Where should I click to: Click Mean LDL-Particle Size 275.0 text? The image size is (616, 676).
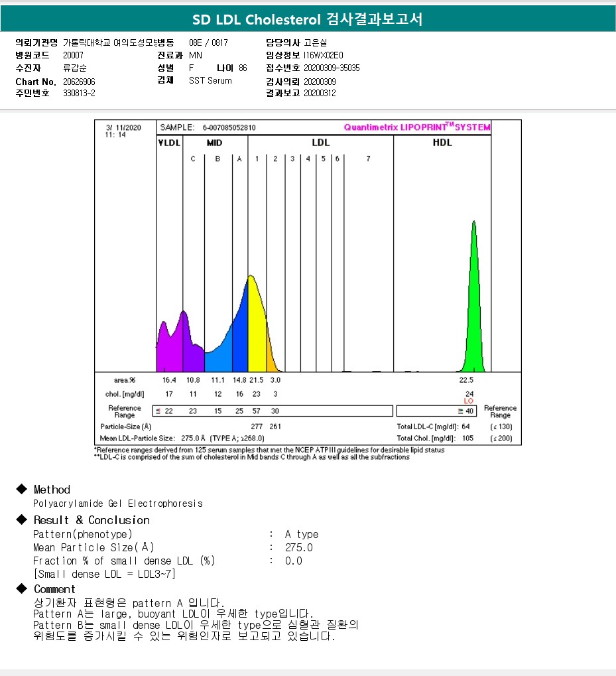182,439
